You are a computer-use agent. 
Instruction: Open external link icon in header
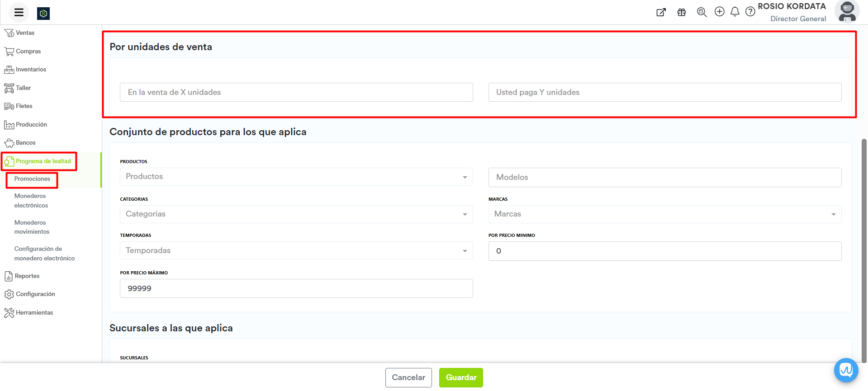[661, 12]
